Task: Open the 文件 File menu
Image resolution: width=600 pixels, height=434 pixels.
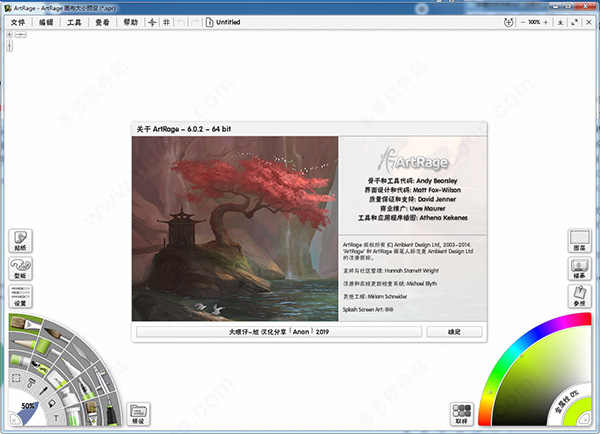Action: pyautogui.click(x=18, y=22)
